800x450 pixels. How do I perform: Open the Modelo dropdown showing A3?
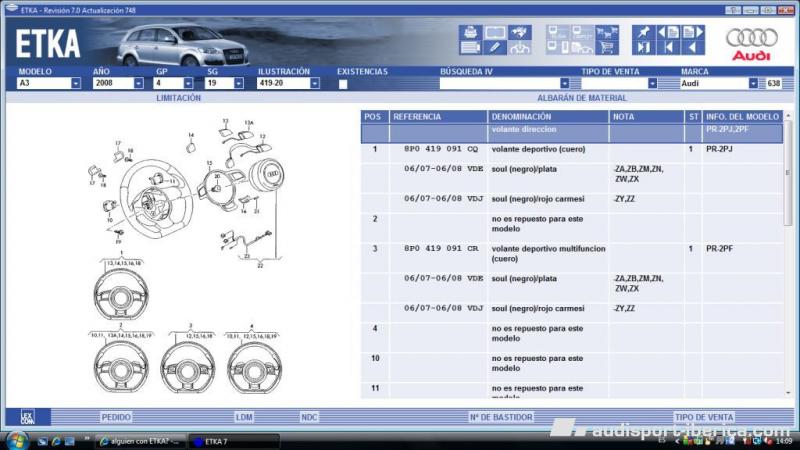click(76, 83)
